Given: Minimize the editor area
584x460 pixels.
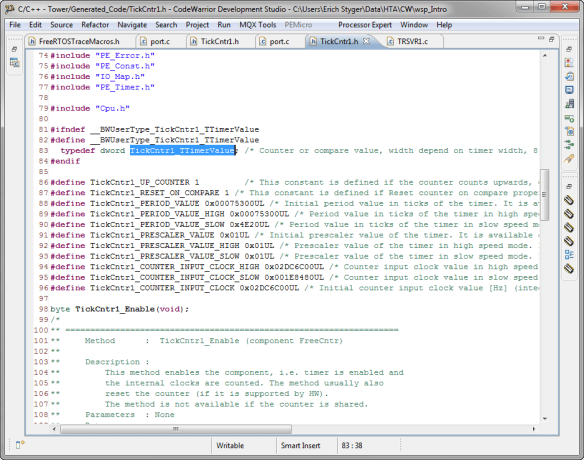Looking at the screenshot, I should click(541, 38).
